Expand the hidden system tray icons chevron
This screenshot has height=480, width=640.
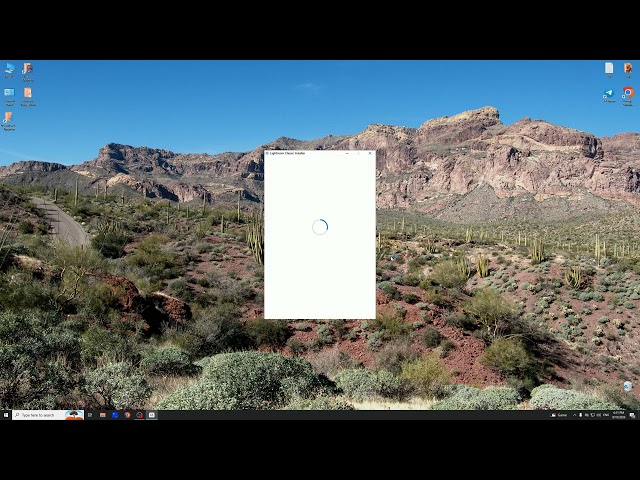coord(575,415)
